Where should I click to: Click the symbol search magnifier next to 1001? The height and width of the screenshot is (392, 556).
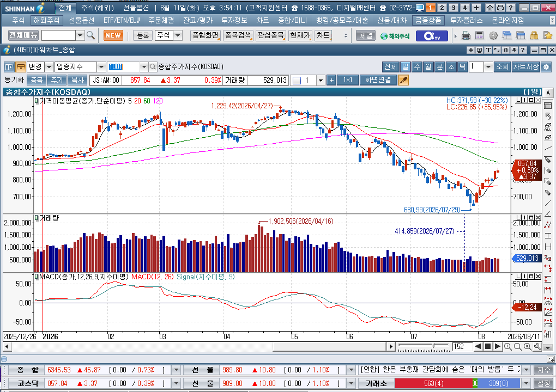(x=153, y=66)
